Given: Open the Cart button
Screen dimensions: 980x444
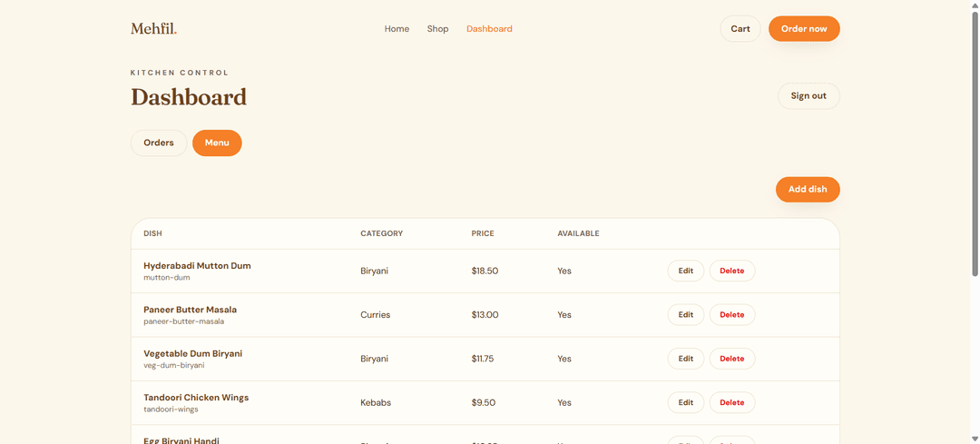Looking at the screenshot, I should pyautogui.click(x=740, y=29).
